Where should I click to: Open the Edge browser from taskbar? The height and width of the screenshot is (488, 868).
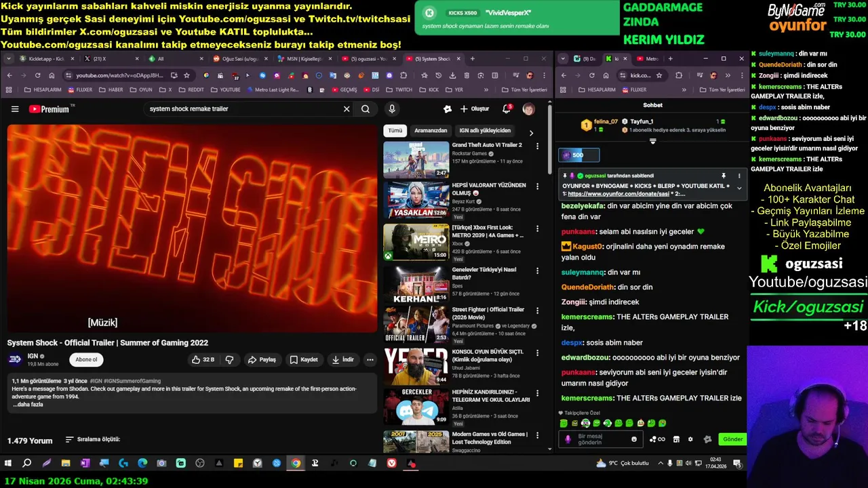(142, 464)
